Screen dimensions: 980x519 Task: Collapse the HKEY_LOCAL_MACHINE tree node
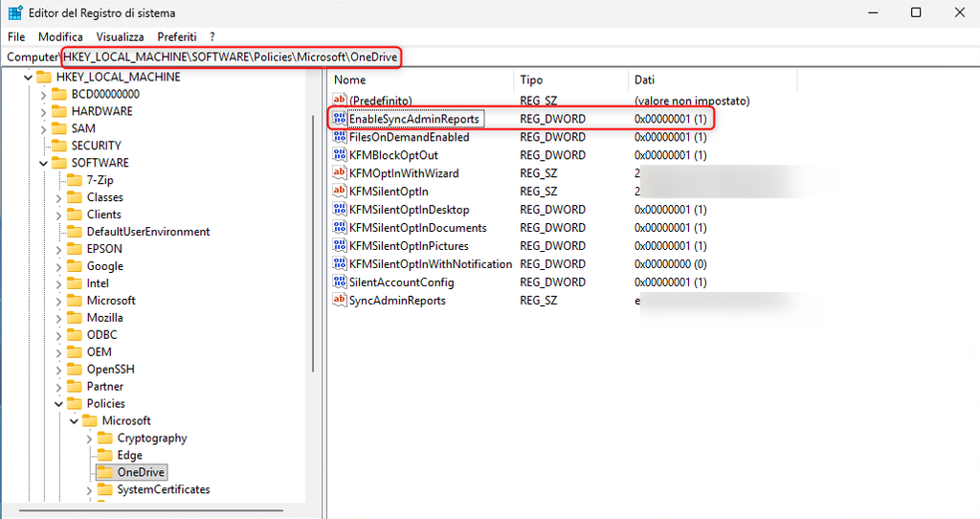(x=28, y=78)
